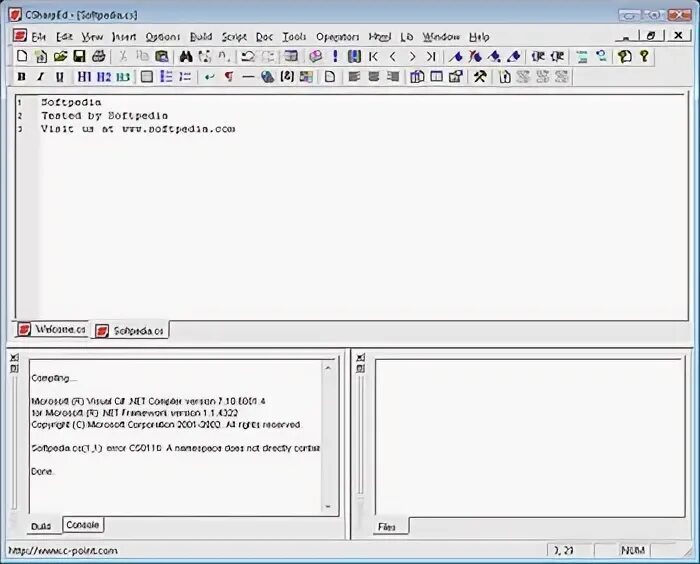Open Find with the binoculars icon

coord(186,56)
